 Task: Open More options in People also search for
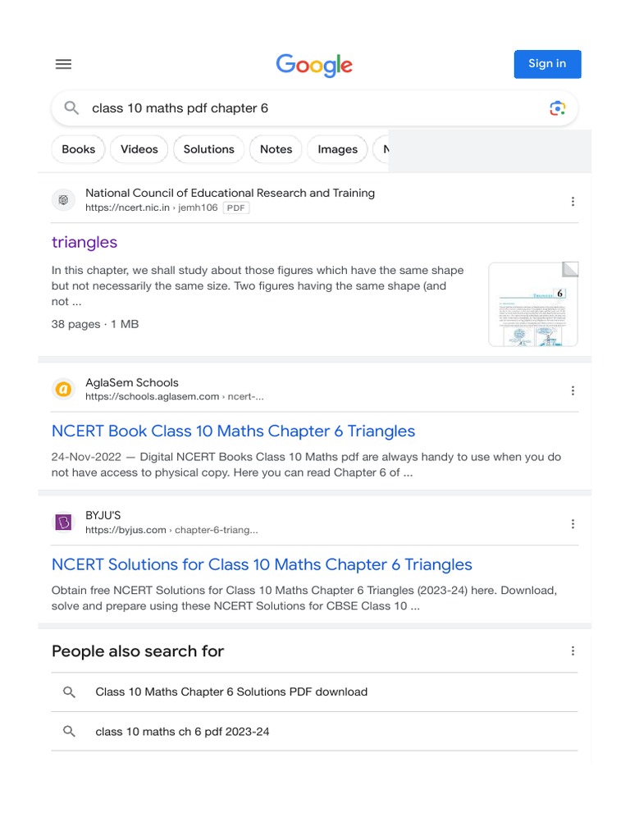(573, 651)
